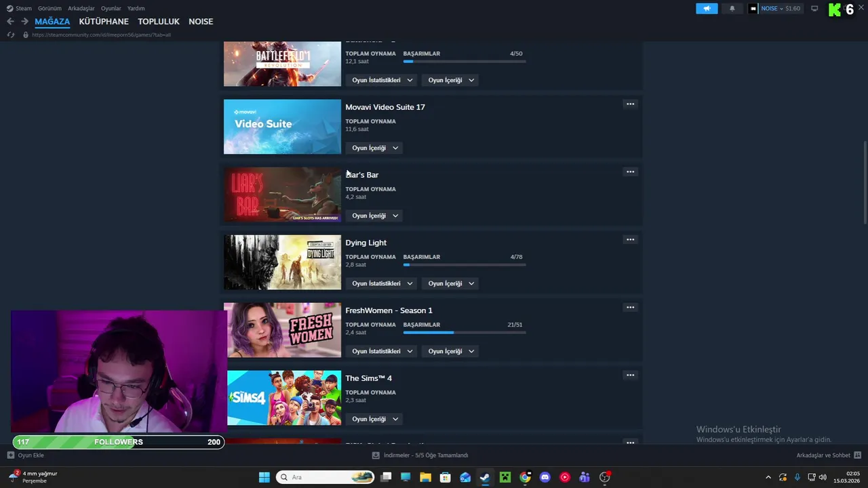This screenshot has width=868, height=488.
Task: Expand Battlefield Oyun İstatistikleri dropdown
Action: (x=382, y=80)
